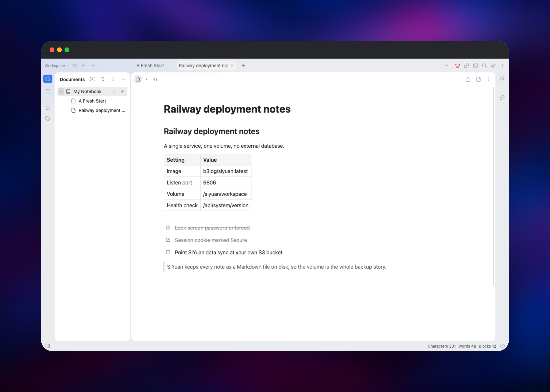Image resolution: width=550 pixels, height=392 pixels.
Task: Open the Workspace dropdown
Action: click(x=57, y=66)
